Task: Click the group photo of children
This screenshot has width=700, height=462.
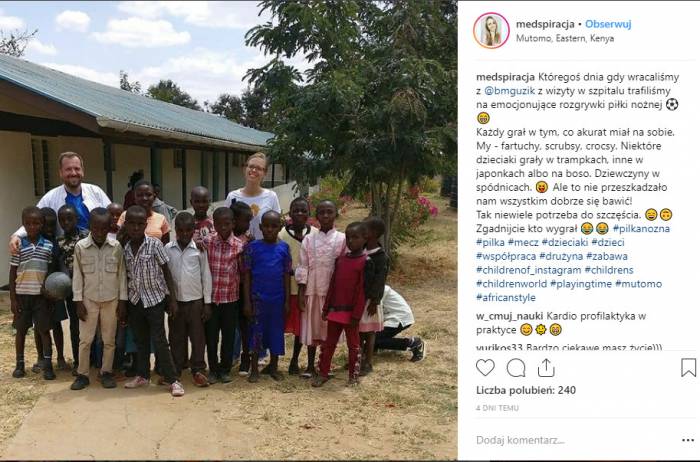Action: pos(229,230)
